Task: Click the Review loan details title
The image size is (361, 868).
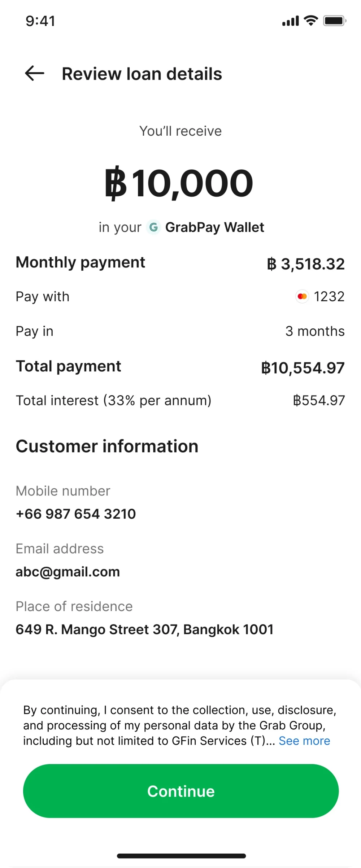Action: click(x=142, y=74)
